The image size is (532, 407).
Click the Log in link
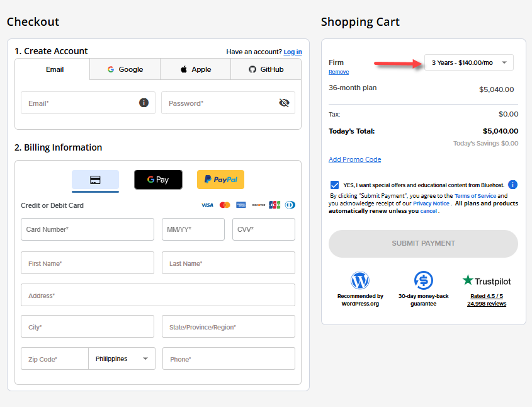tap(292, 51)
